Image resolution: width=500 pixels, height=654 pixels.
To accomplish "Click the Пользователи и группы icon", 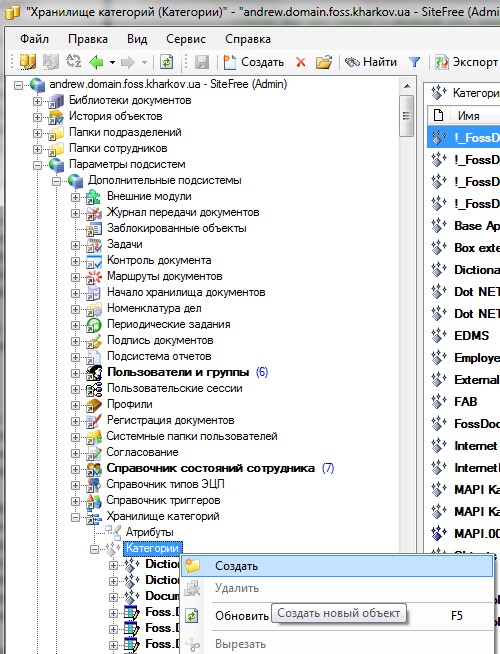I will 94,373.
